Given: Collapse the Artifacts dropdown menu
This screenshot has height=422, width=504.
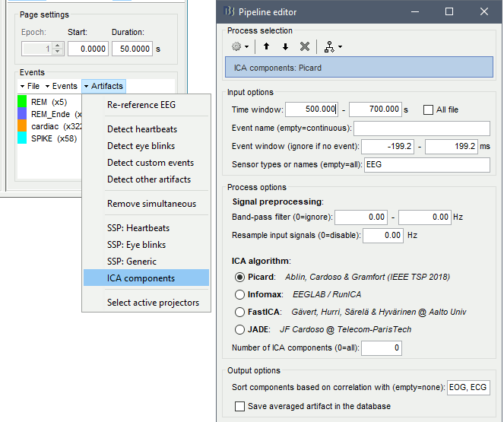Looking at the screenshot, I should [103, 86].
